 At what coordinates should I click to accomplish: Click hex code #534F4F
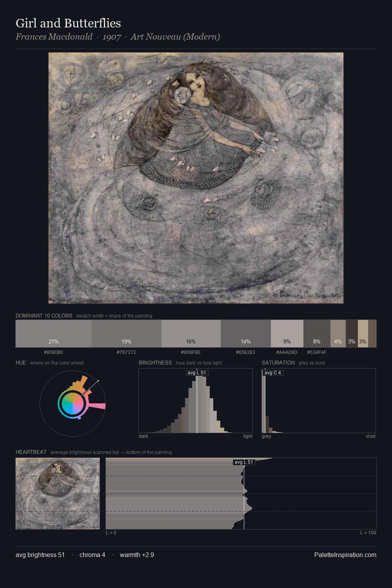(317, 352)
